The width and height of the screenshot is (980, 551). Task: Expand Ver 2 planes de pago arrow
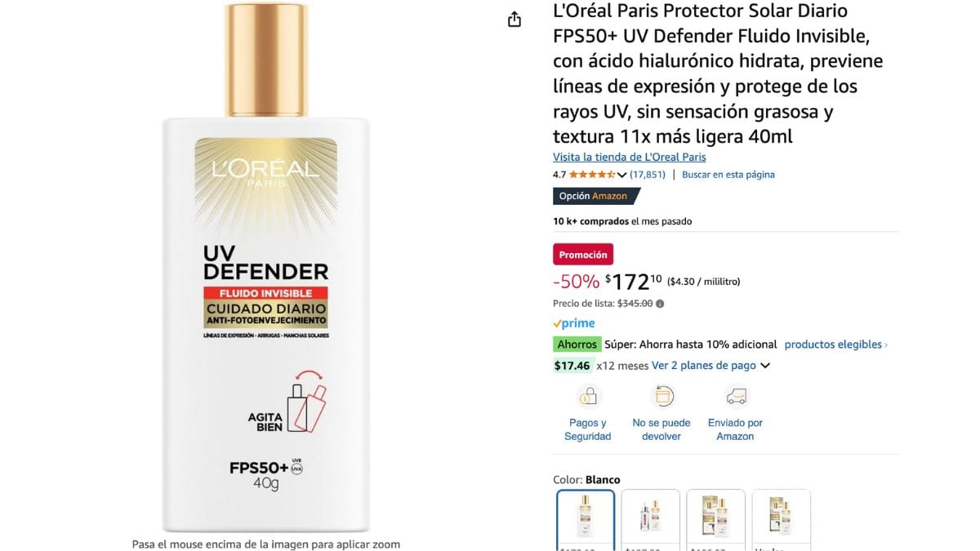click(765, 366)
